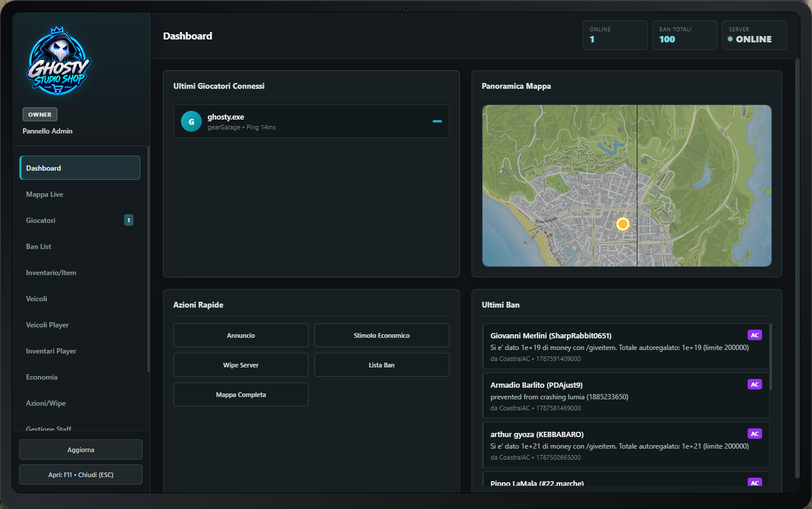This screenshot has height=509, width=812.
Task: Click the "Panoramica Mappa" heading
Action: pos(516,86)
